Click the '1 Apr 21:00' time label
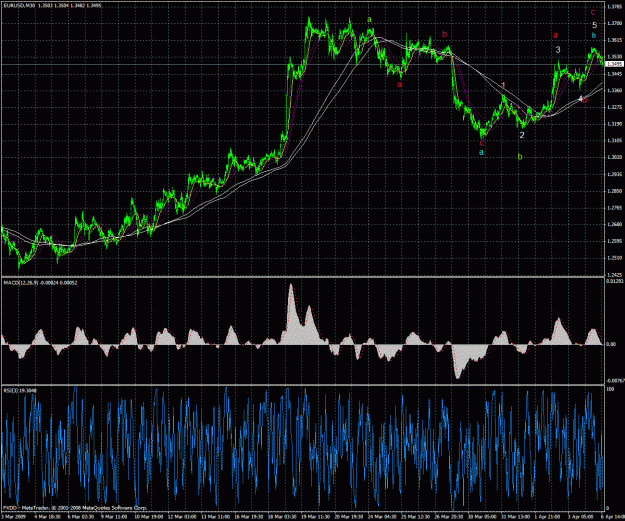 548,517
